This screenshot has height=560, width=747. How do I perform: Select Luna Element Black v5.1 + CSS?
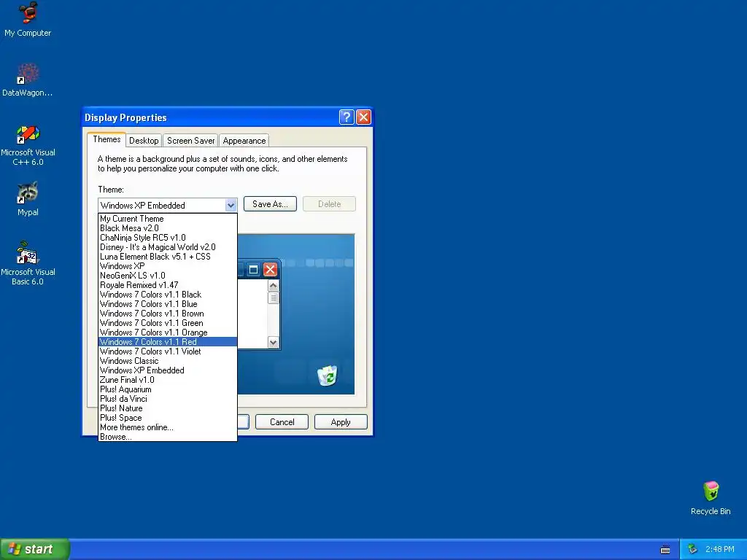168,257
